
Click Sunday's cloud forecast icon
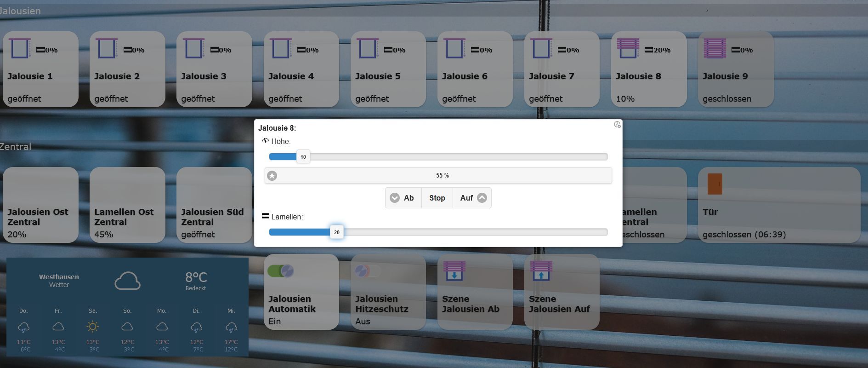[127, 327]
